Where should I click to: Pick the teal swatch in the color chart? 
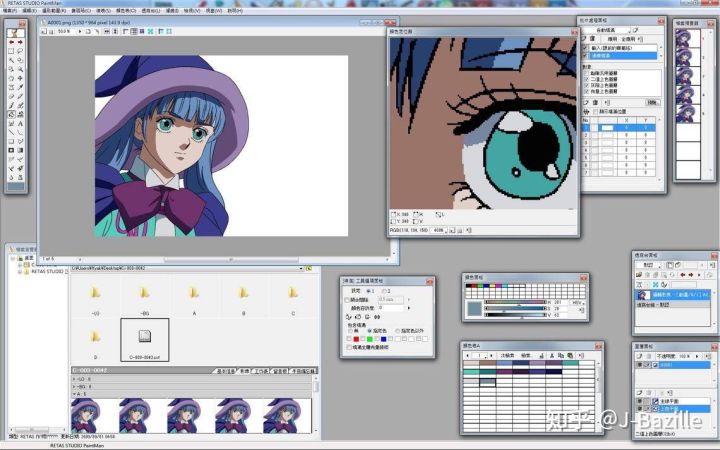pos(570,363)
